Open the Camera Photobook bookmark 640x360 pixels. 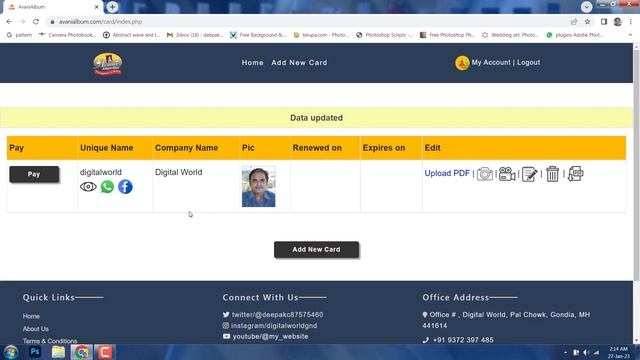pyautogui.click(x=67, y=35)
